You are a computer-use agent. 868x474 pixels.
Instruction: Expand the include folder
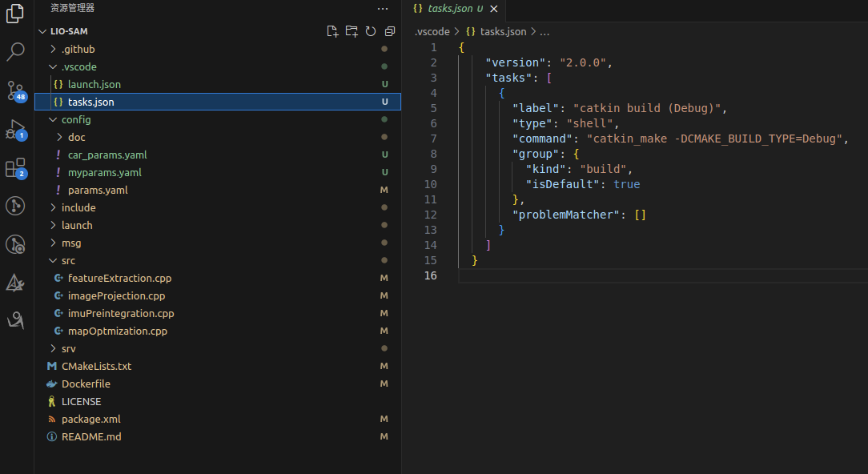point(78,207)
